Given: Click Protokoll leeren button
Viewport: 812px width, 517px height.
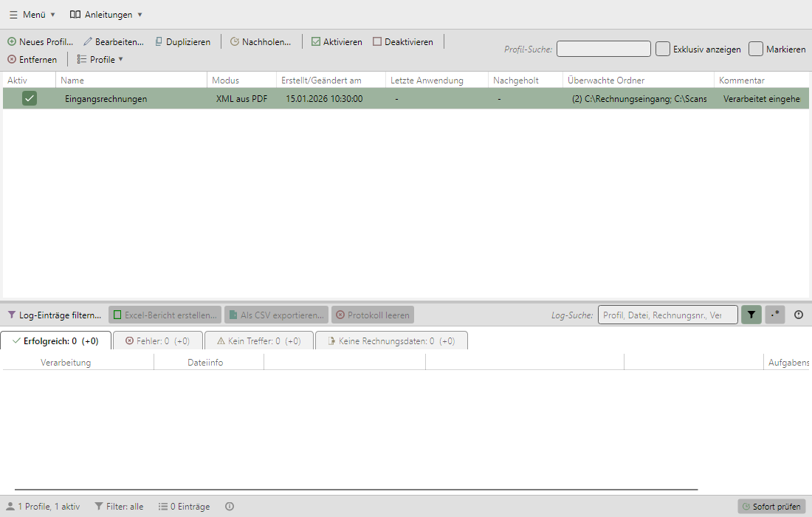Looking at the screenshot, I should (x=373, y=315).
